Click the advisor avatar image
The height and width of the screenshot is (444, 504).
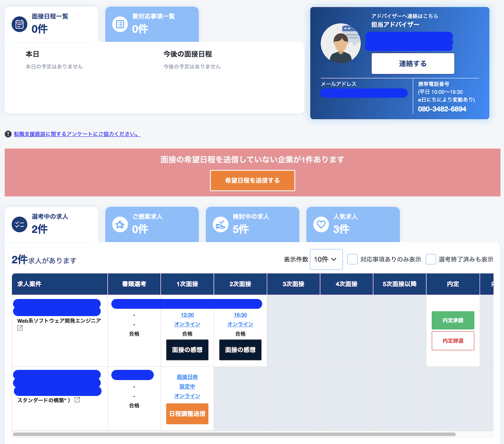[x=341, y=43]
